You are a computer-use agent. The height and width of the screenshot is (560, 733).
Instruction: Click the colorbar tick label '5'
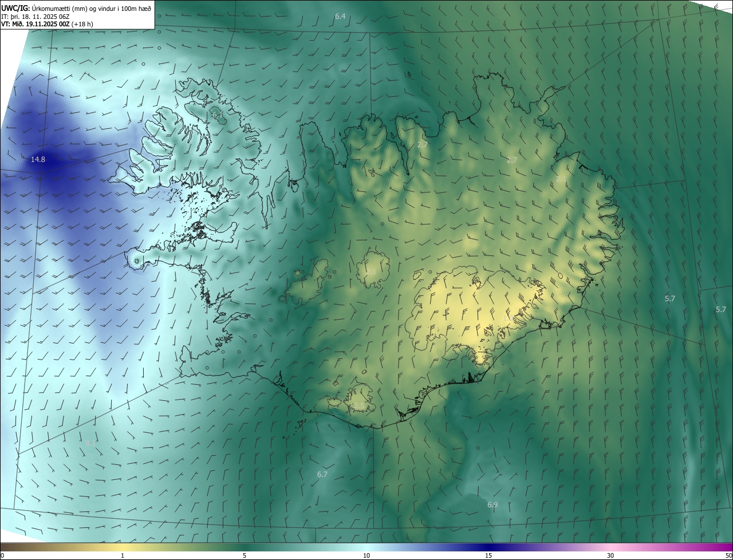[245, 555]
